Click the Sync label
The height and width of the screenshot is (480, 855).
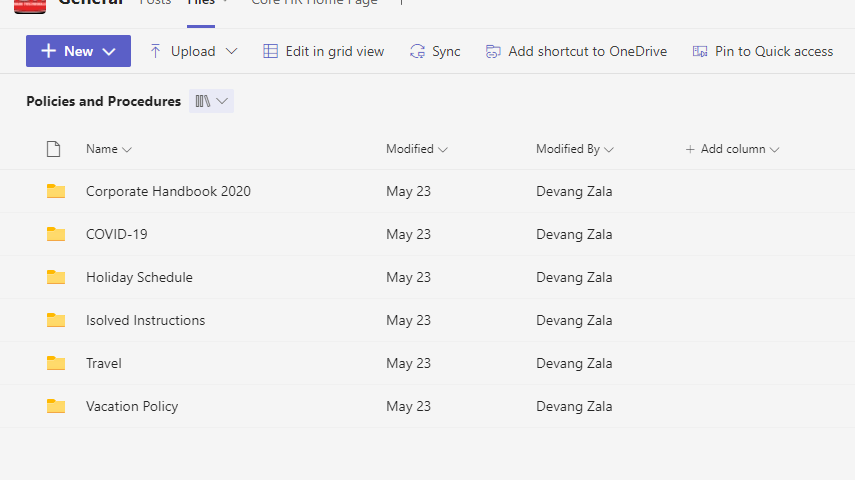coord(446,51)
